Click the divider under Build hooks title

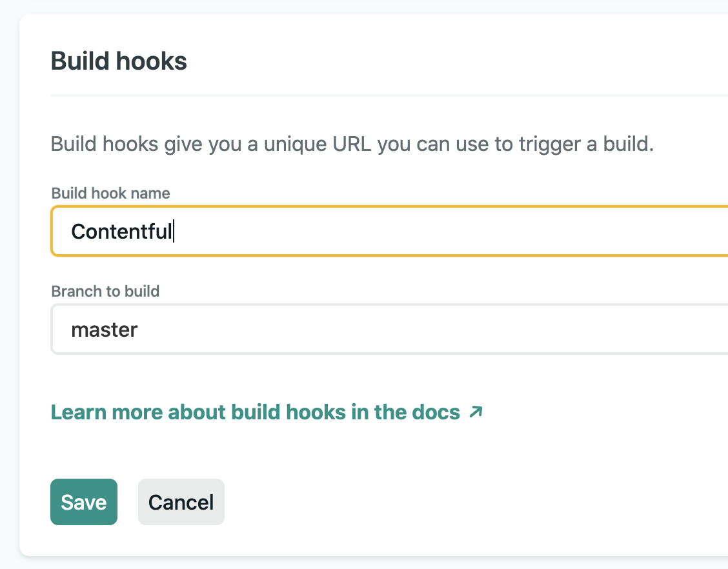[x=323, y=94]
